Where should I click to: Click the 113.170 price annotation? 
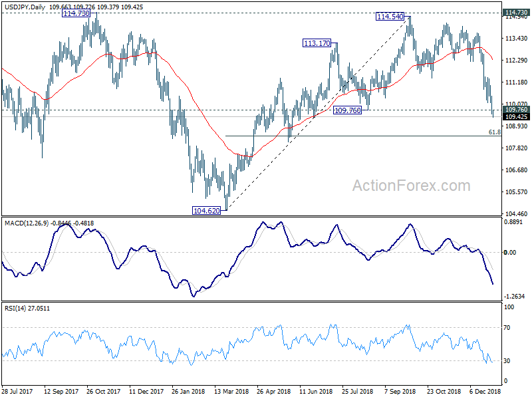tap(317, 43)
